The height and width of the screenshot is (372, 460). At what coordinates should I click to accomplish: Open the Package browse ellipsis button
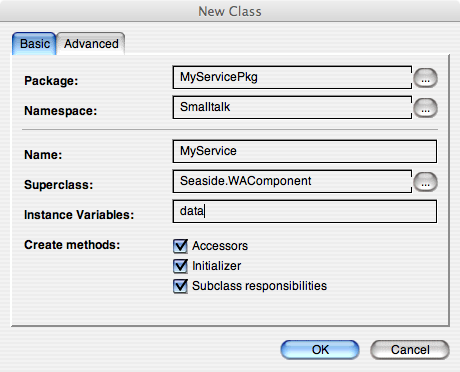click(x=425, y=78)
